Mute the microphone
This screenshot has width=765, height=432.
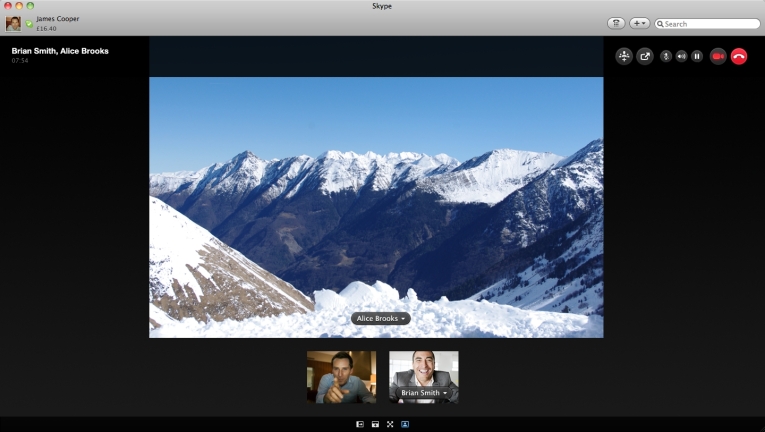(x=666, y=56)
